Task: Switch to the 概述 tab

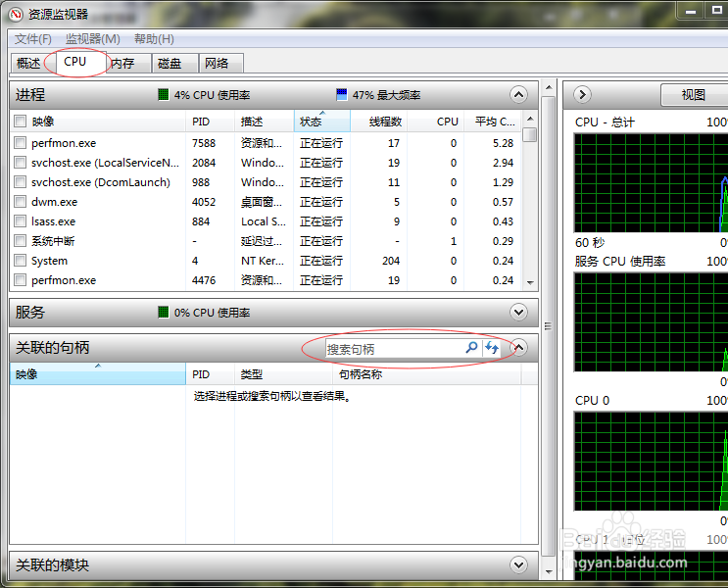Action: coord(27,63)
